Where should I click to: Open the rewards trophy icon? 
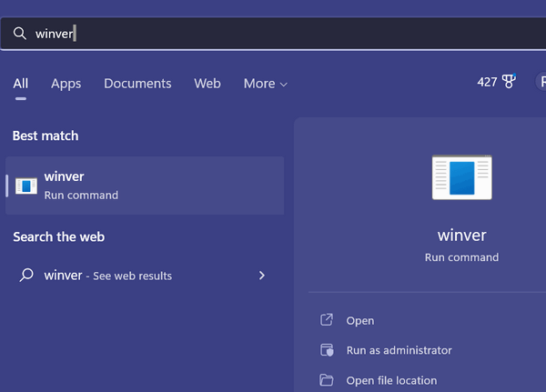pos(509,82)
